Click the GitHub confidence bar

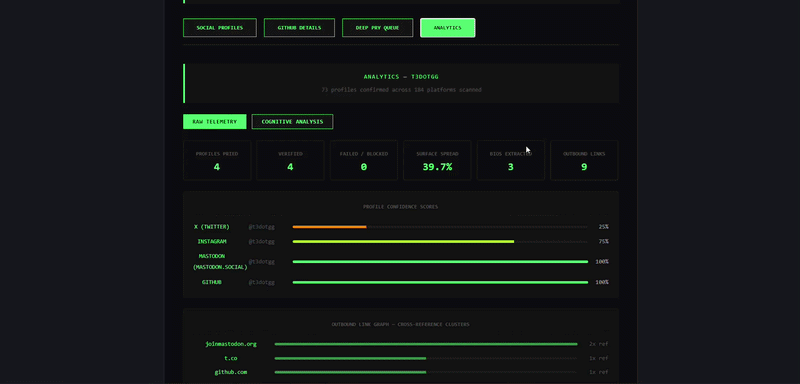click(440, 282)
